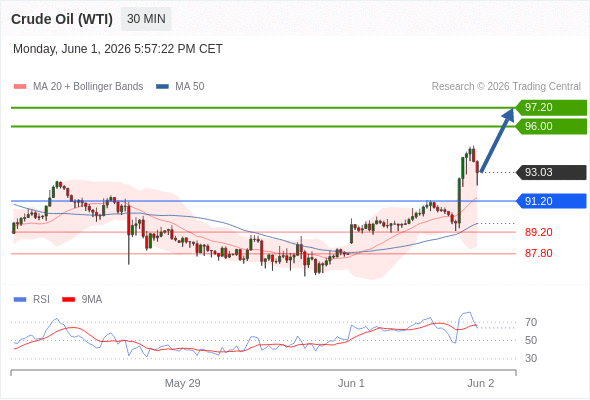Click the 96.00 green resistance tag
This screenshot has width=590, height=400.
551,126
